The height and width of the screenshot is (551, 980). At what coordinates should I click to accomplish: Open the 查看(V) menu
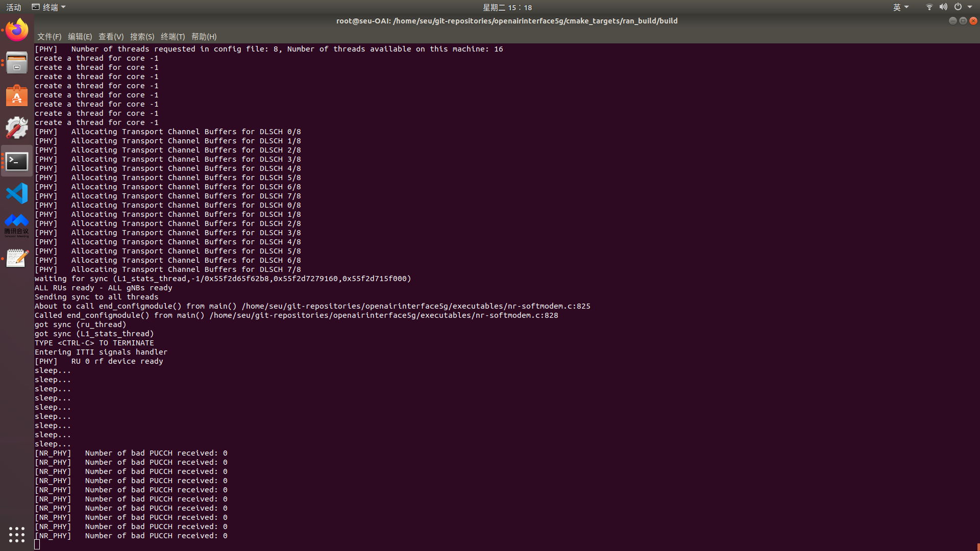[111, 37]
